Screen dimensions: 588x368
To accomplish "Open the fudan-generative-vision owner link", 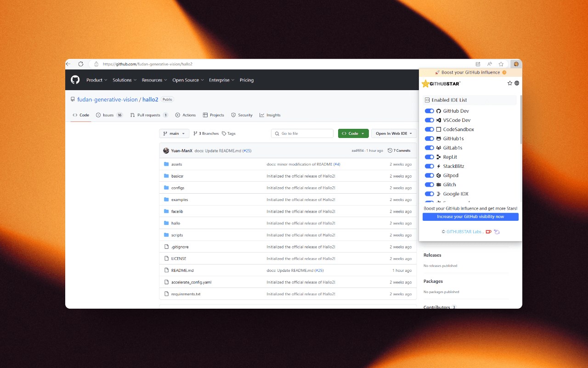I will point(107,99).
